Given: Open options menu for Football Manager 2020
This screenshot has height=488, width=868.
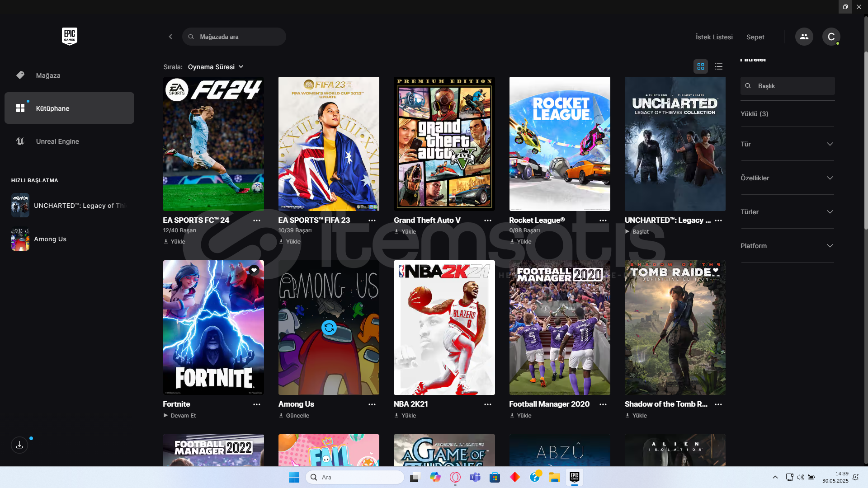Looking at the screenshot, I should click(603, 404).
